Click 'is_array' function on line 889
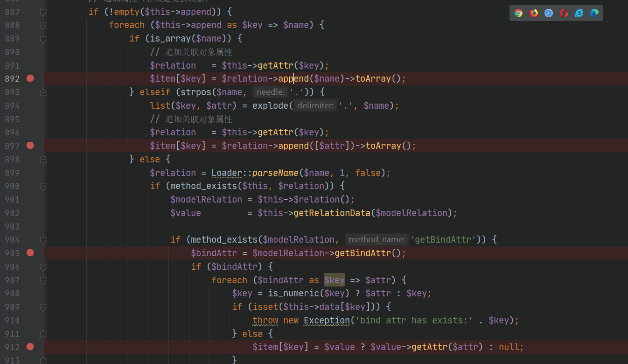This screenshot has height=364, width=628. pos(170,38)
